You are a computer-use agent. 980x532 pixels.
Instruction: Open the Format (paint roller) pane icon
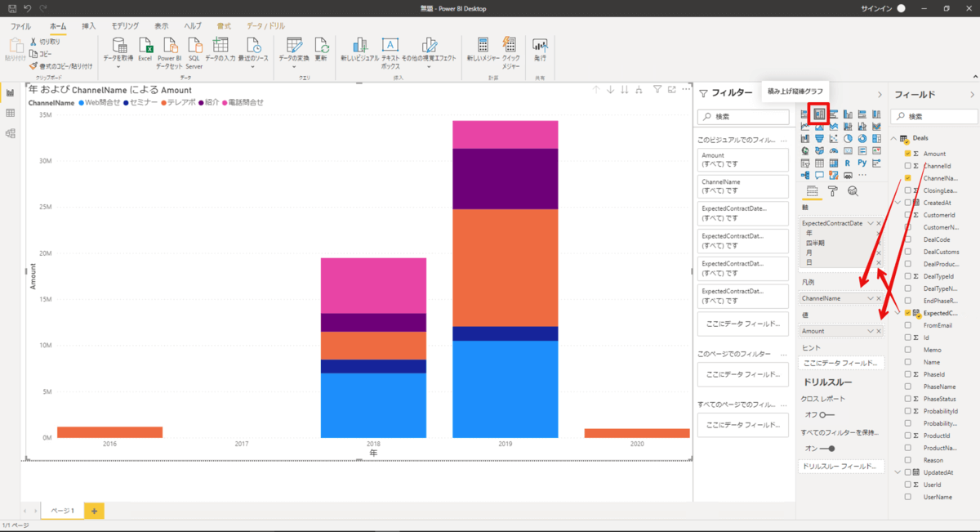click(x=832, y=191)
